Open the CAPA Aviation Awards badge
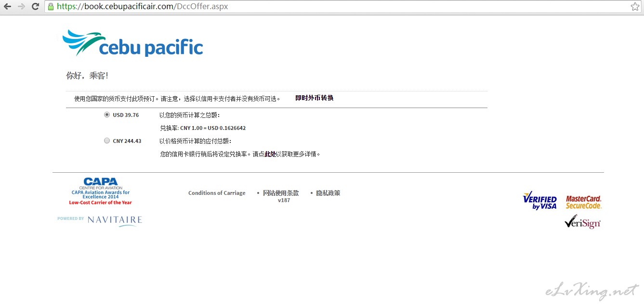 pos(101,192)
